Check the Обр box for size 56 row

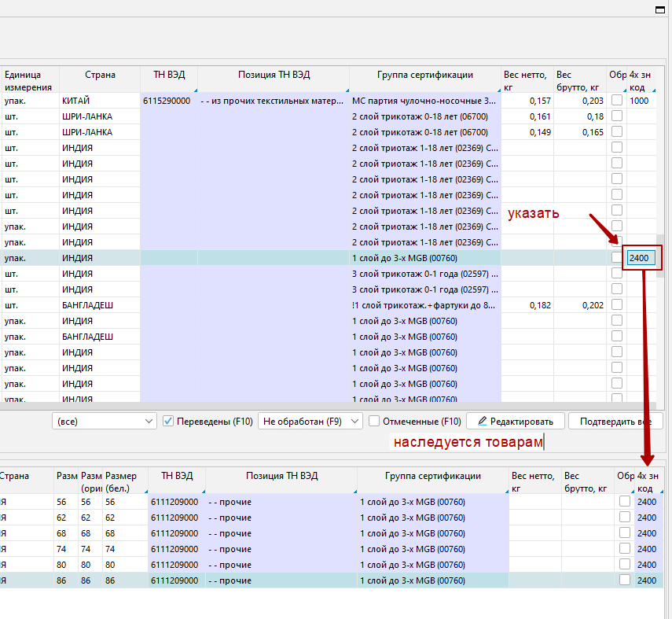625,502
